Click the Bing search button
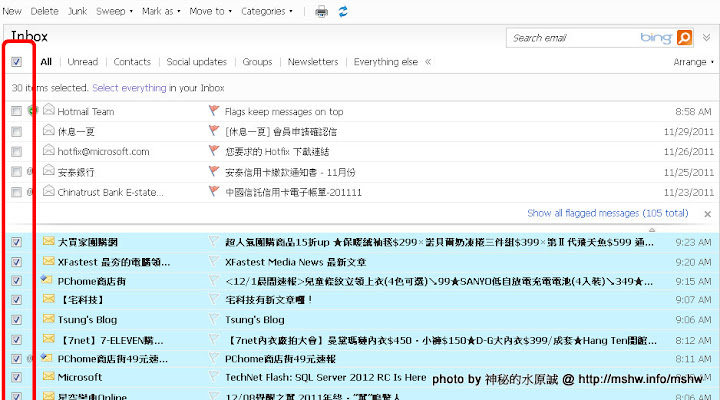The image size is (720, 400). [x=684, y=38]
